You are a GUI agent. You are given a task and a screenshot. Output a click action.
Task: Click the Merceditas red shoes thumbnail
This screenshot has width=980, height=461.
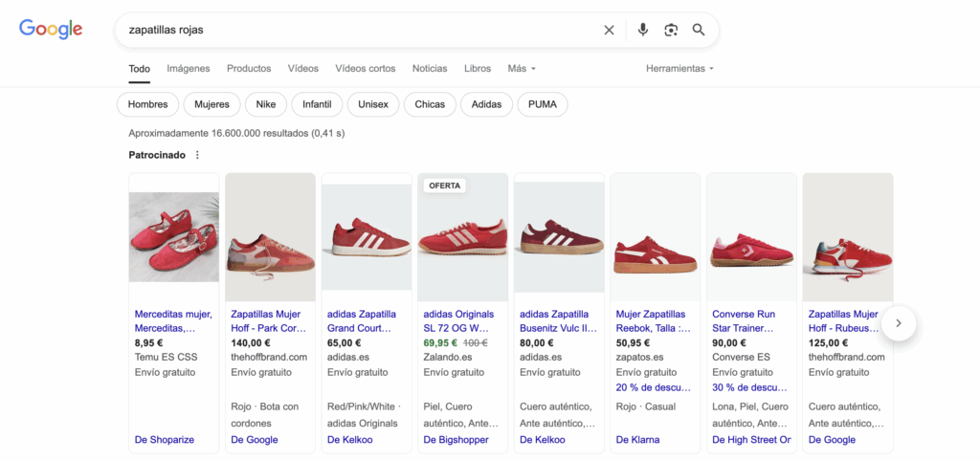174,237
